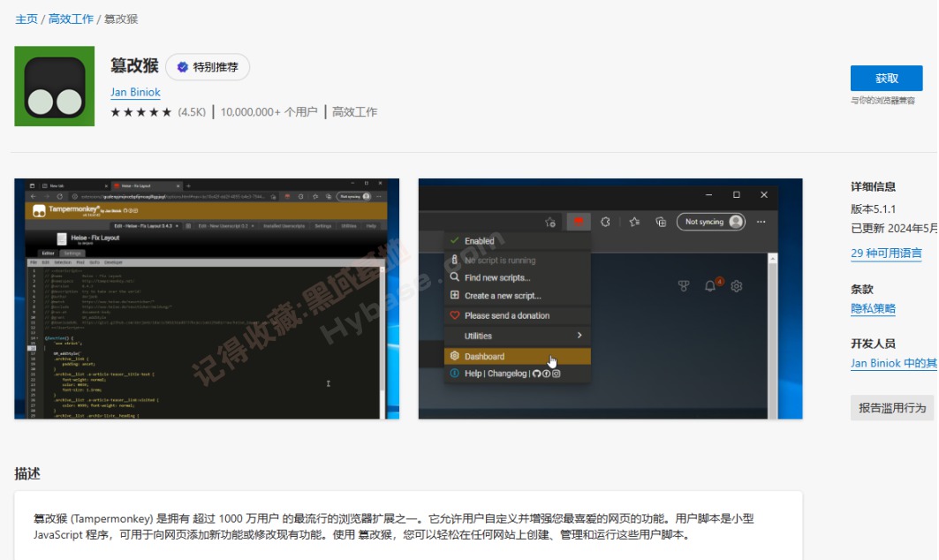Click the gear icon on the Dashboard row
Viewport: 939px width, 560px height.
point(455,356)
